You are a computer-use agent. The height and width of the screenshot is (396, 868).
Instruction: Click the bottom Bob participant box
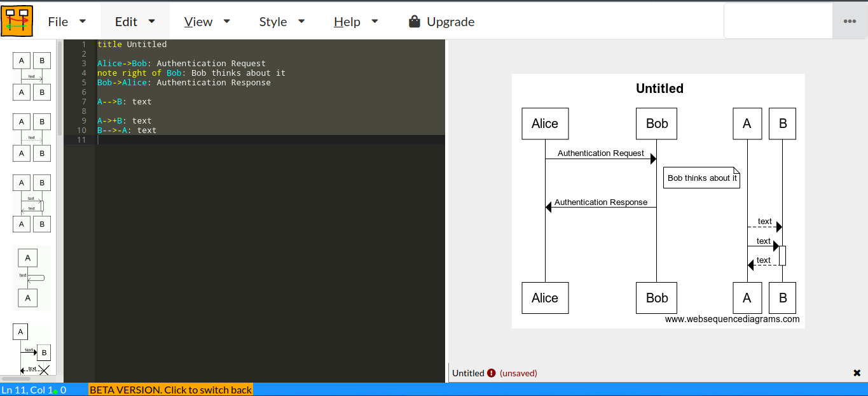(656, 298)
